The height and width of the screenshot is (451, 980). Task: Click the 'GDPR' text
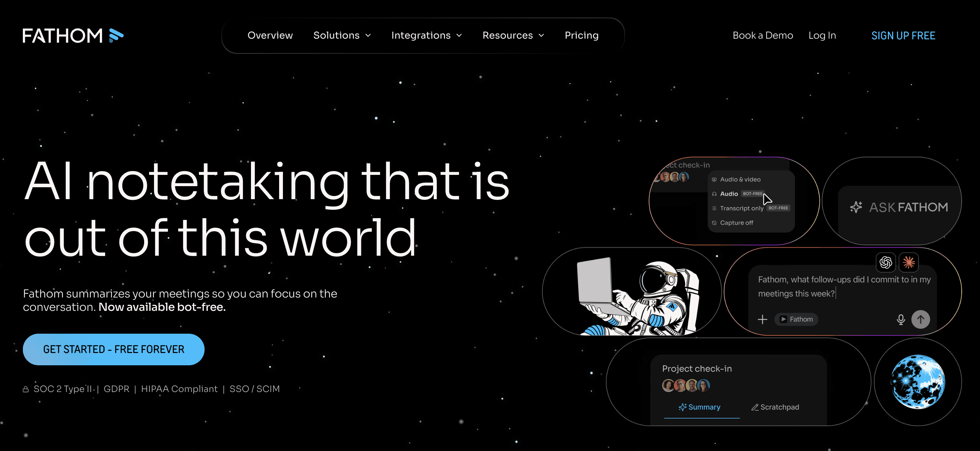pyautogui.click(x=116, y=389)
